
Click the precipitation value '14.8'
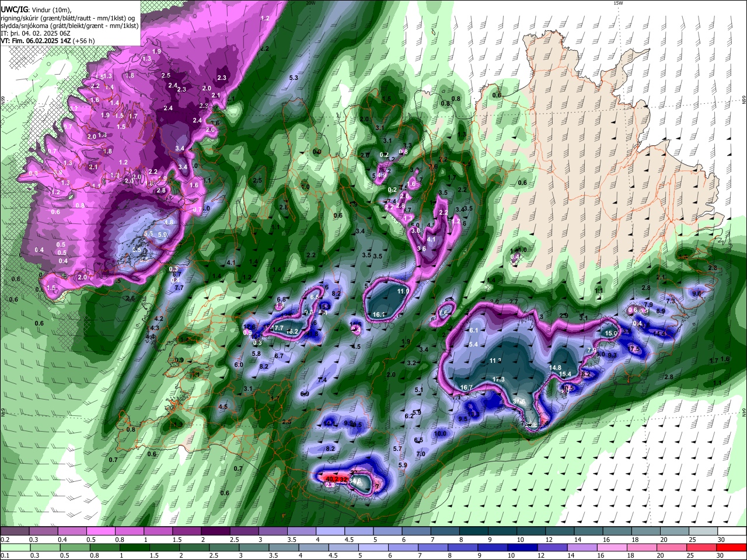tap(555, 367)
